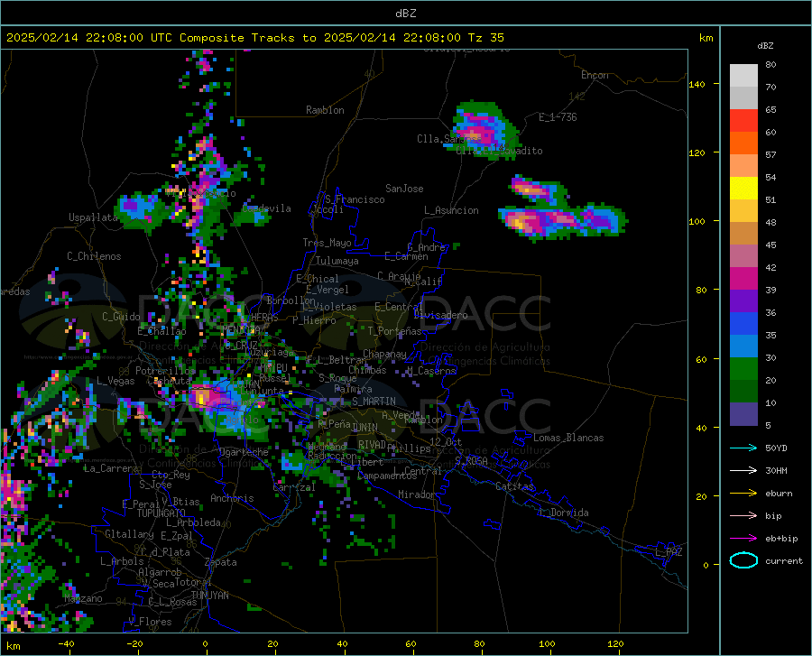Click the storm cell near Clla_Sarmes
Image resolution: width=812 pixels, height=656 pixels.
pos(483,130)
